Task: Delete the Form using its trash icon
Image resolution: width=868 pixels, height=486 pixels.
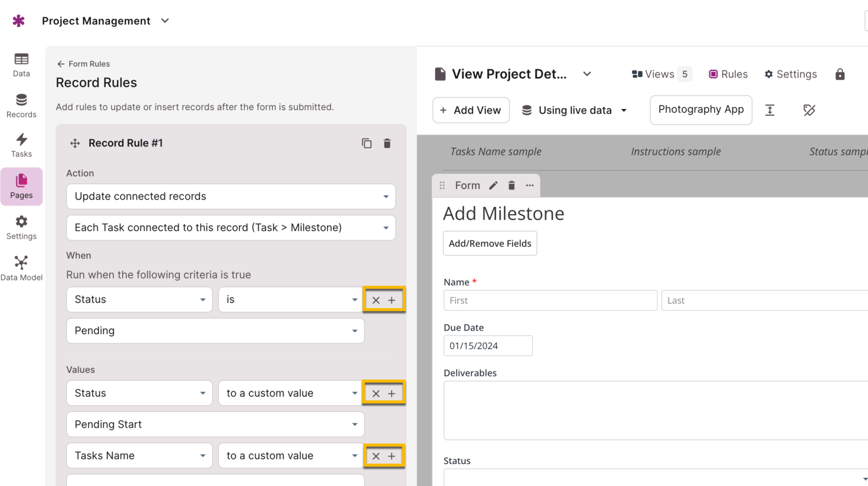Action: click(512, 185)
